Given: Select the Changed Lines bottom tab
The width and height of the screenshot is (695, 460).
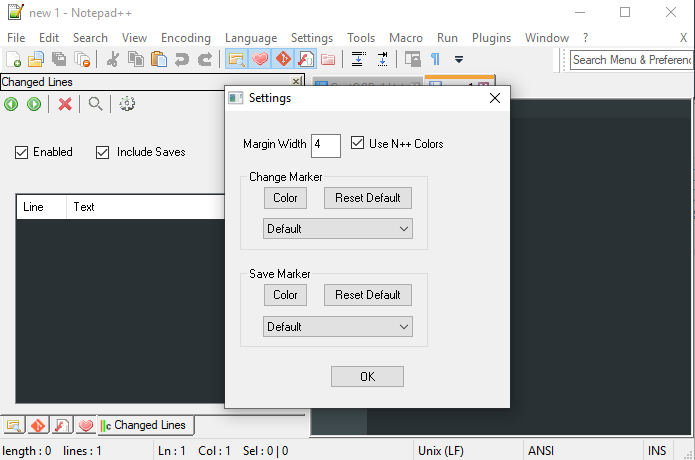Looking at the screenshot, I should click(146, 425).
